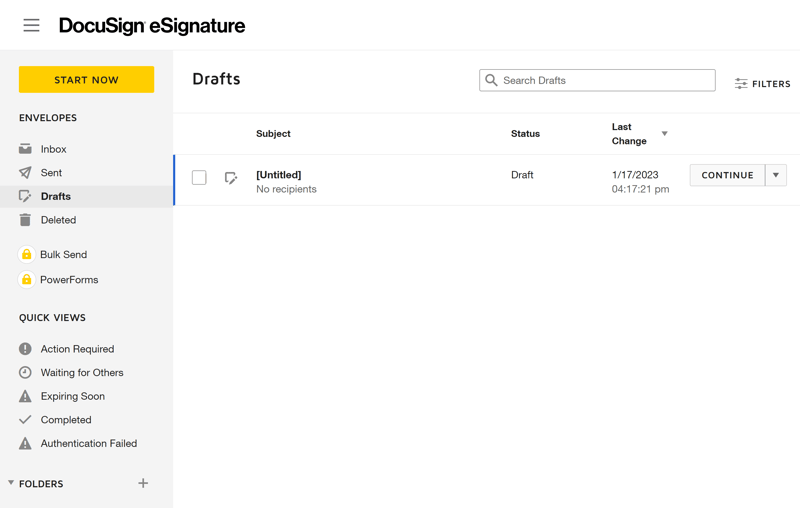The image size is (800, 508).
Task: Click the Deleted trash icon
Action: tap(25, 220)
